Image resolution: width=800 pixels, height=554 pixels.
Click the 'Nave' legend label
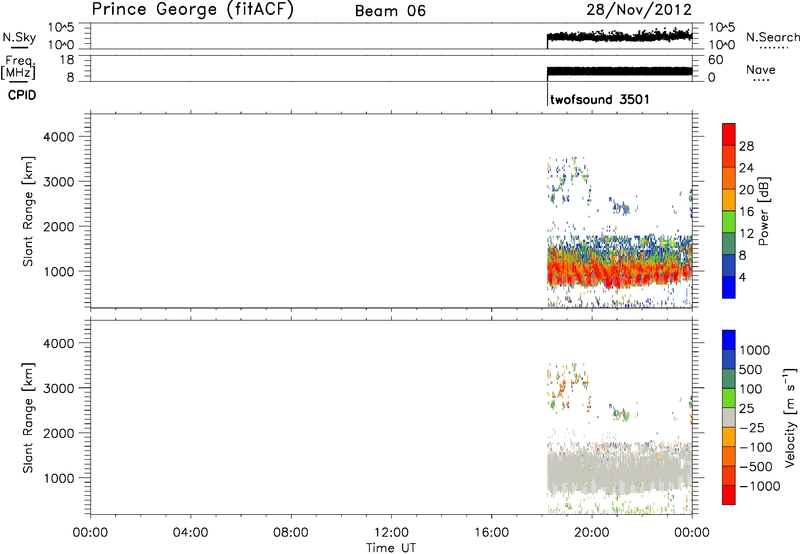(x=761, y=69)
